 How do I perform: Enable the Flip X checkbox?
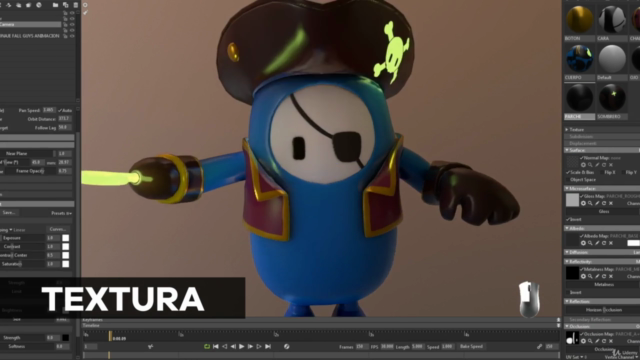(602, 172)
